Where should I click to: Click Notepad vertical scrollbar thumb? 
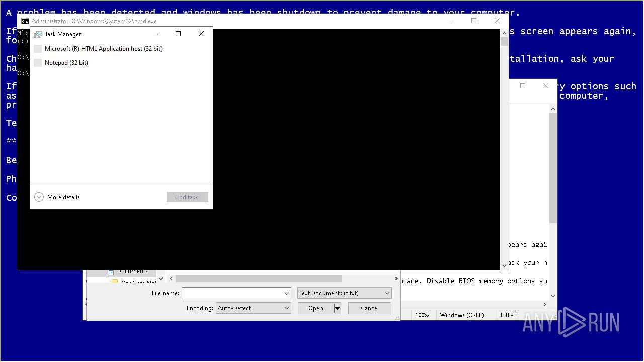[553, 168]
